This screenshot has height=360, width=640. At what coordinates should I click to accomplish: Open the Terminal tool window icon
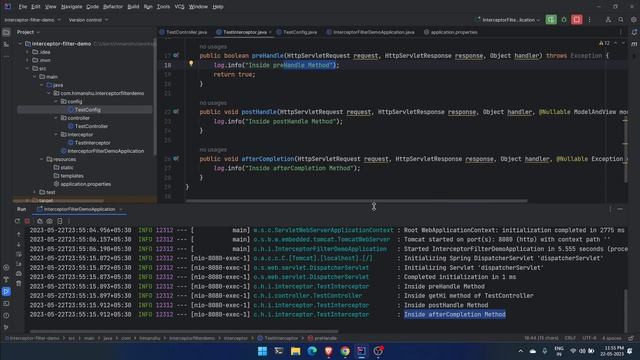[x=6, y=304]
